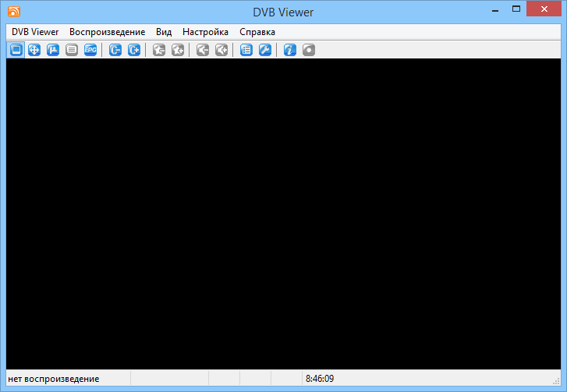Open the Справка menu
The width and height of the screenshot is (567, 392).
coord(257,32)
